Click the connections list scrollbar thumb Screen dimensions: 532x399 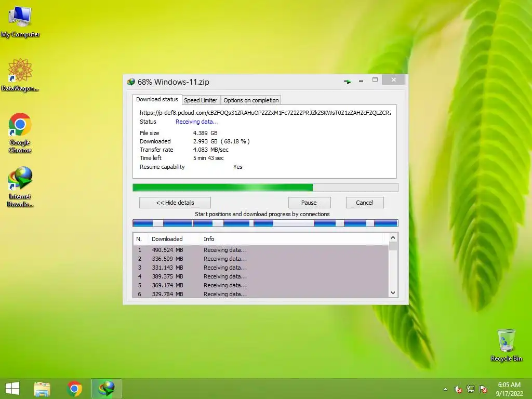[x=393, y=246]
